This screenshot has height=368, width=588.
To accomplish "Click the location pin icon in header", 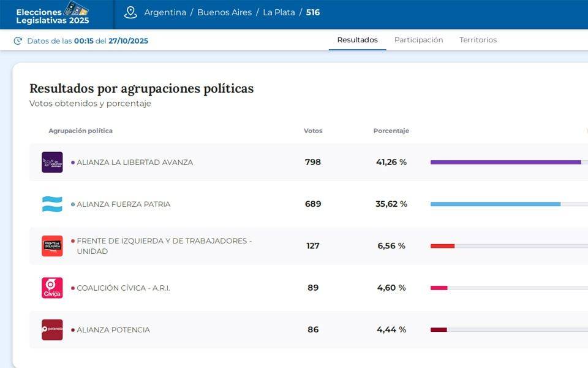I will [130, 13].
